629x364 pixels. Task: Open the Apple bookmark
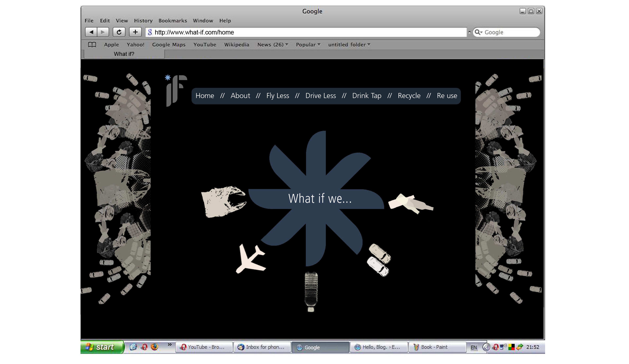[x=112, y=45]
